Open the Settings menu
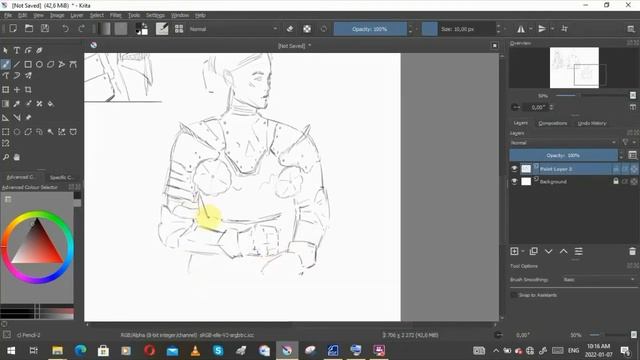 click(x=155, y=15)
